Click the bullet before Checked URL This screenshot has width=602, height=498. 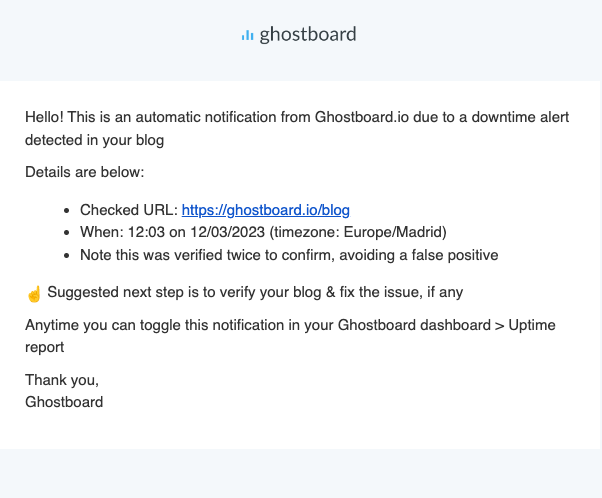click(67, 211)
